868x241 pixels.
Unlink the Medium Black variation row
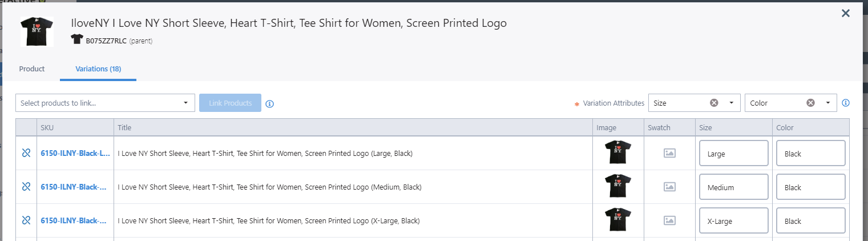point(26,187)
